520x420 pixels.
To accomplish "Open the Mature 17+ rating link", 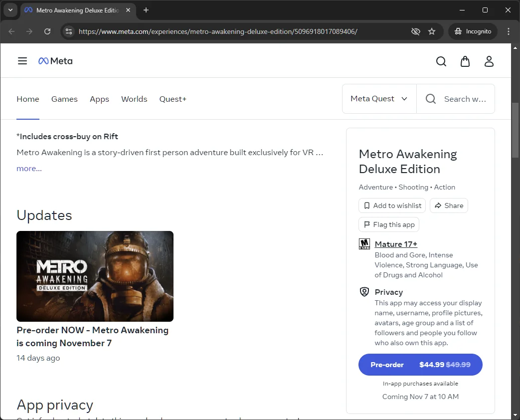I will 396,244.
